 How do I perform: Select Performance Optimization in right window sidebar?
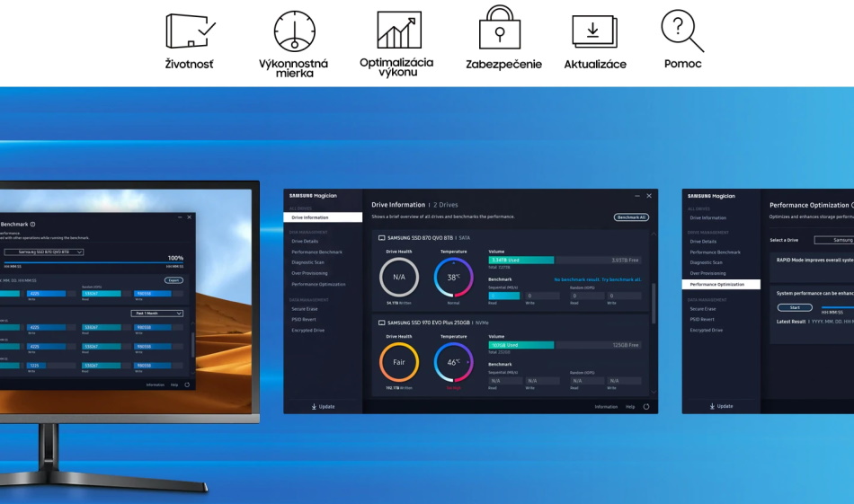coord(721,284)
